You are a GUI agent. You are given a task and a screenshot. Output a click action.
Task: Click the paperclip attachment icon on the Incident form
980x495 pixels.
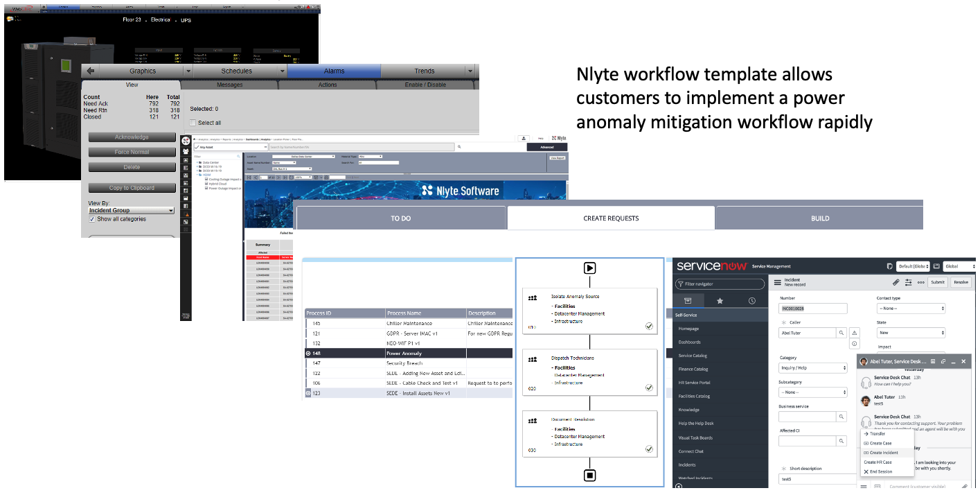pos(895,282)
